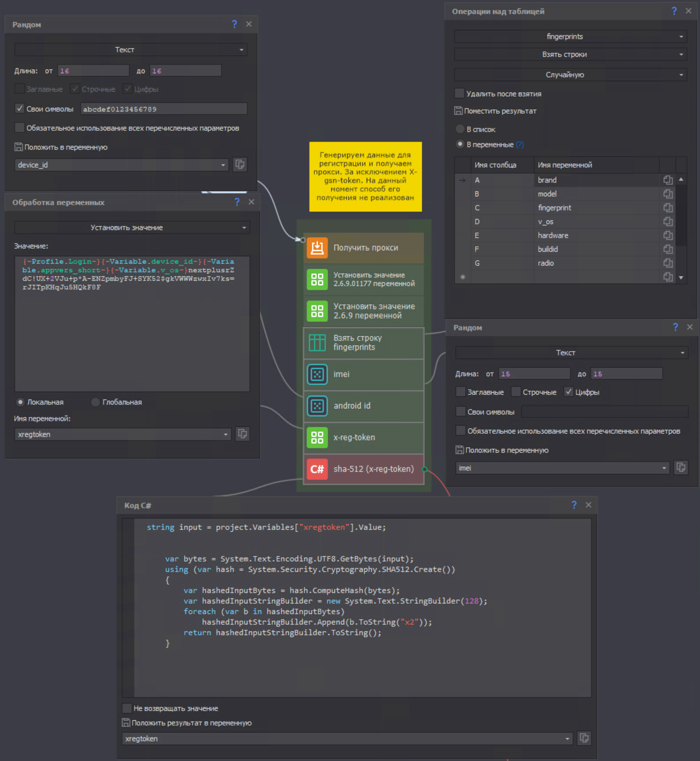The image size is (700, 761).
Task: Select the C# sha-512 block icon
Action: click(317, 469)
